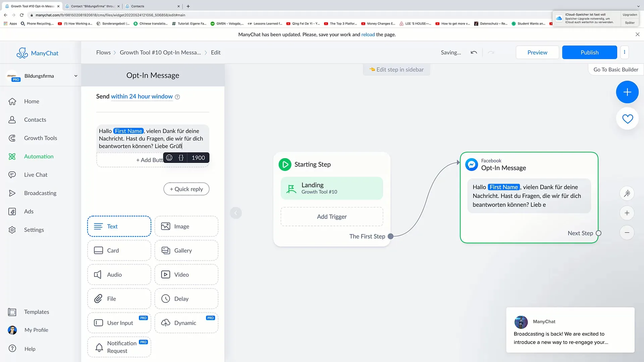Viewport: 644px width, 362px height.
Task: Click the Audio content block icon
Action: 98,275
